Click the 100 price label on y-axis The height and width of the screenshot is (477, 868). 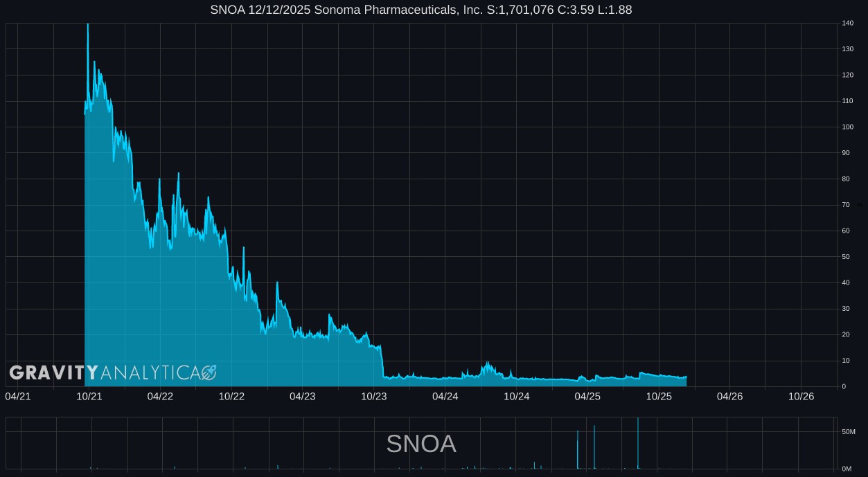coord(847,127)
